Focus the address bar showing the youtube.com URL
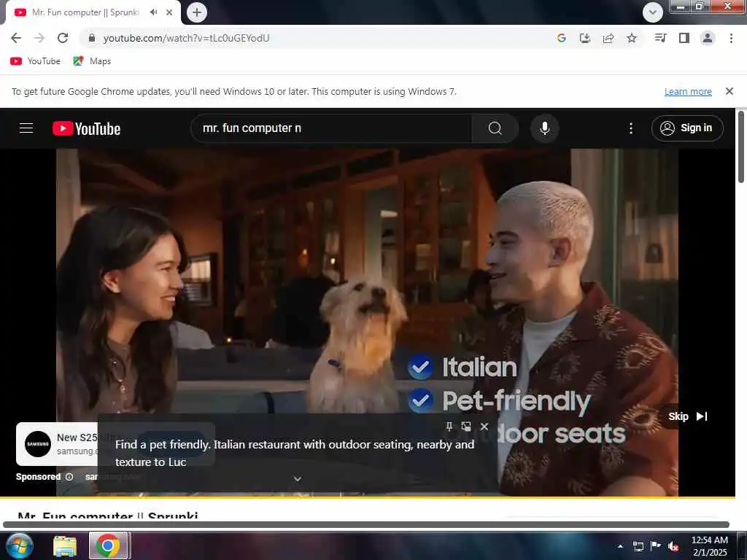Viewport: 747px width, 560px height. [314, 38]
